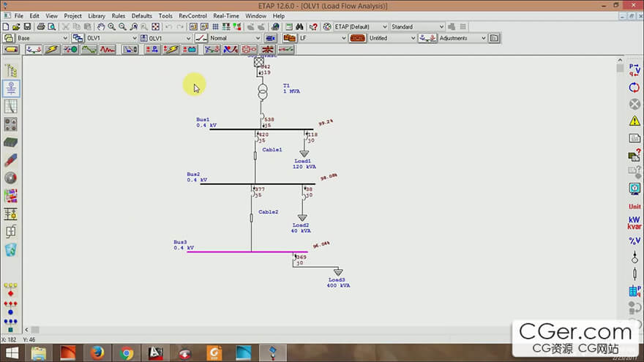This screenshot has height=362, width=644.
Task: Select the Pan hand tool
Action: 101,26
